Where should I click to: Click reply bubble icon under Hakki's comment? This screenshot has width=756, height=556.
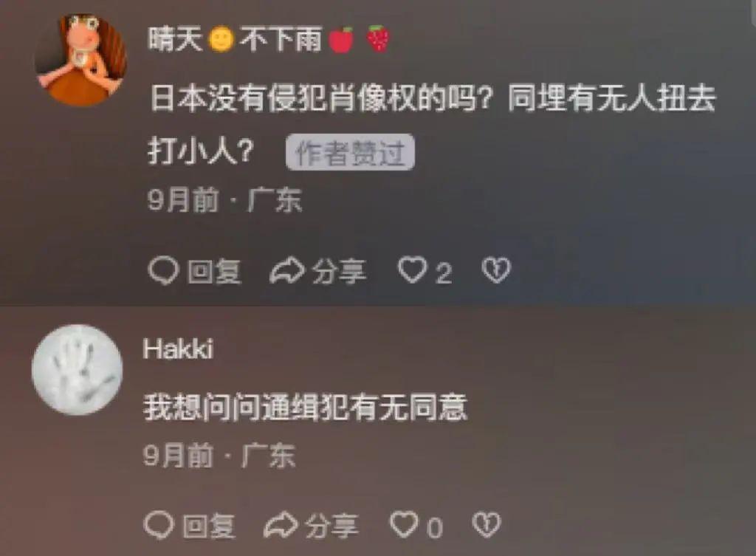tap(159, 524)
